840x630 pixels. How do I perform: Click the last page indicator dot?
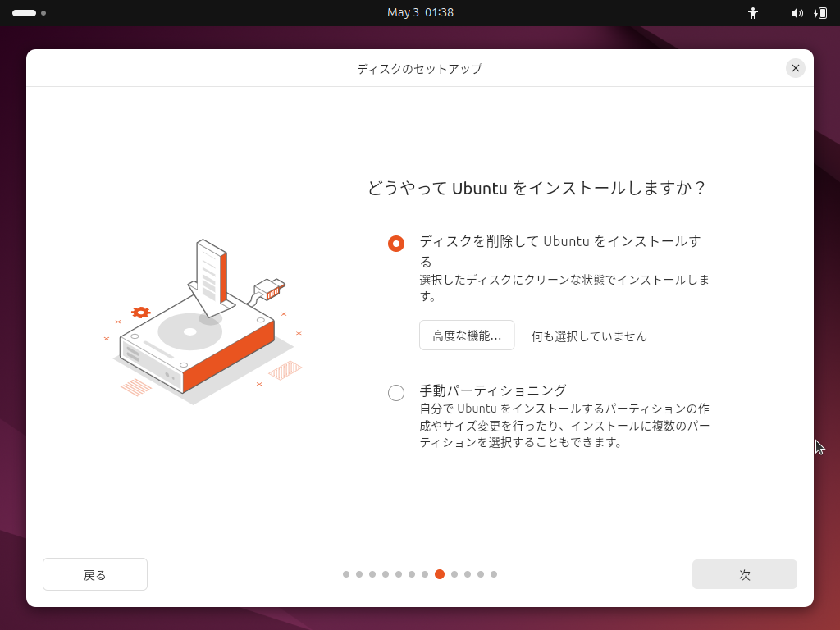tap(494, 574)
